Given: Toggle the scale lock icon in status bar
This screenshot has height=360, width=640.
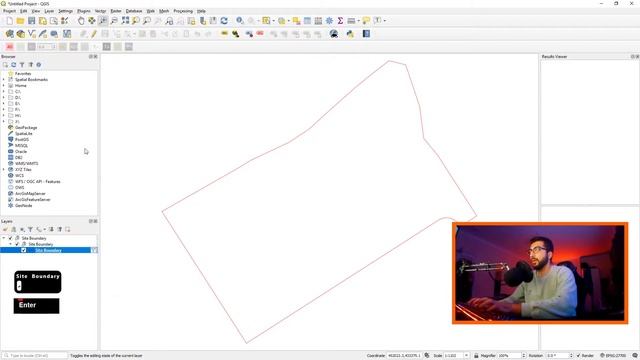Looking at the screenshot, I should click(x=476, y=356).
